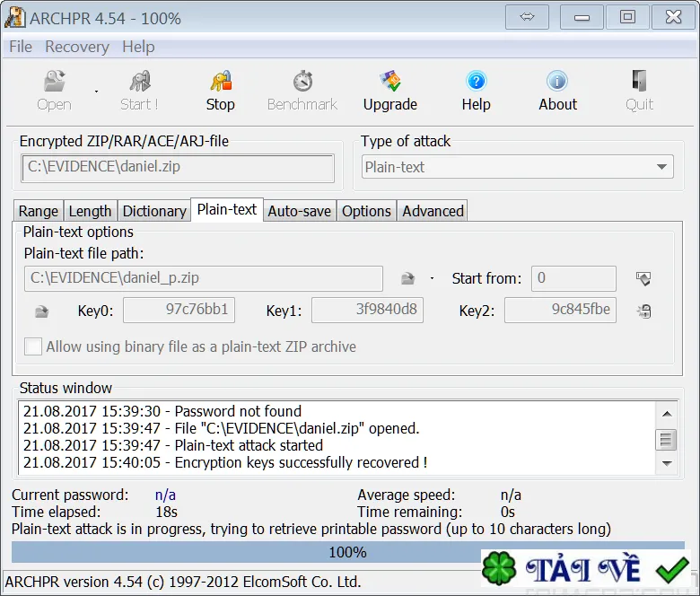This screenshot has height=596, width=700.
Task: Click the encrypted file path field
Action: 178,168
